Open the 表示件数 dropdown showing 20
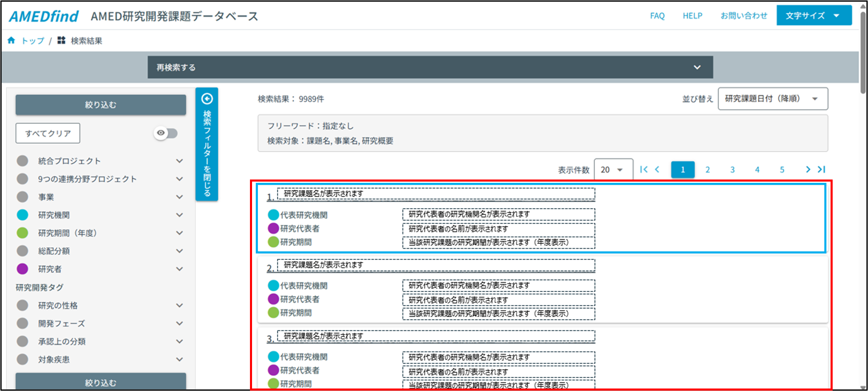This screenshot has width=868, height=391. pos(613,170)
